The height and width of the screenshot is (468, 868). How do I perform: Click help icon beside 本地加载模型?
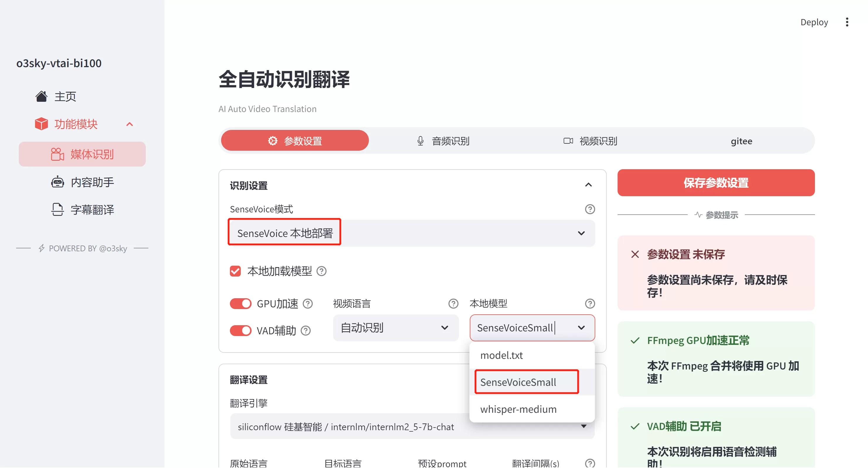(x=321, y=271)
